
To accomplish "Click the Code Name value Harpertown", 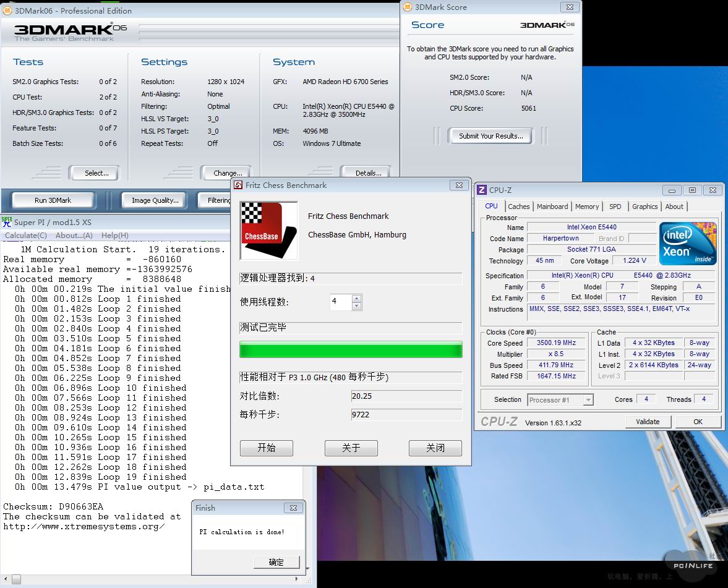I will [x=561, y=239].
